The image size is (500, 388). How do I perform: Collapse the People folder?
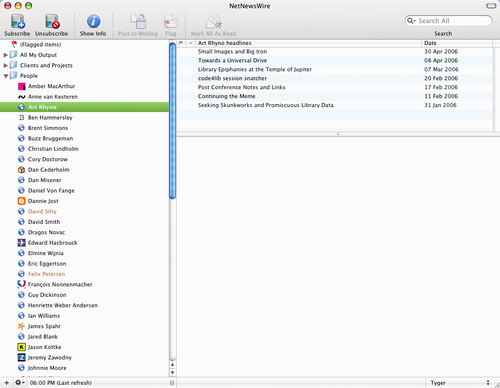(6, 76)
